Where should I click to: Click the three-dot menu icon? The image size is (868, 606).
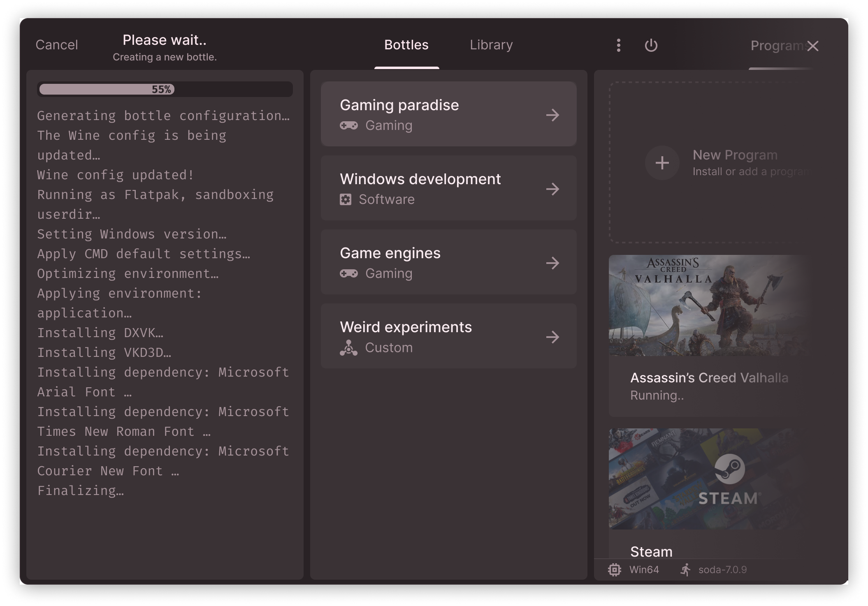[618, 45]
